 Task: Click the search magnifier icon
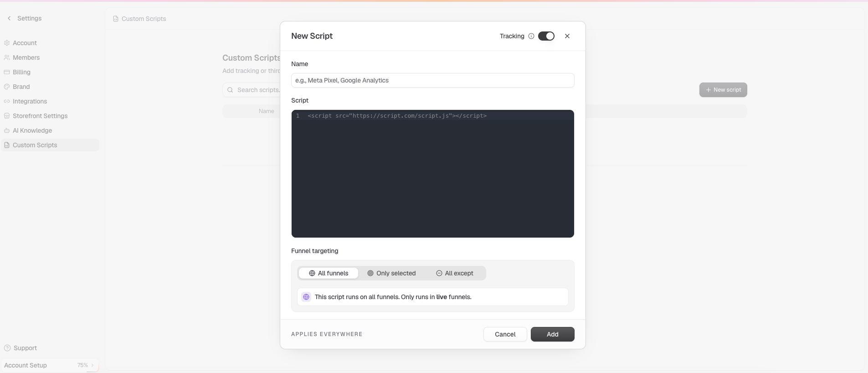click(230, 90)
